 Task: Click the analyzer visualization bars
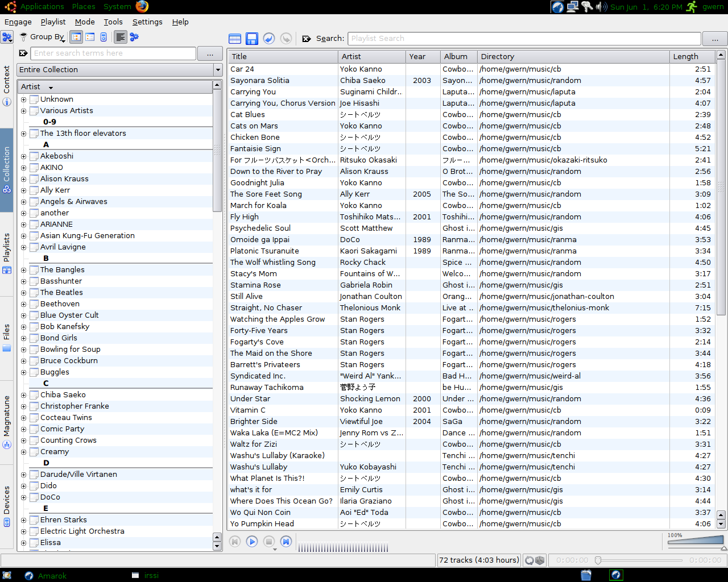(x=343, y=547)
